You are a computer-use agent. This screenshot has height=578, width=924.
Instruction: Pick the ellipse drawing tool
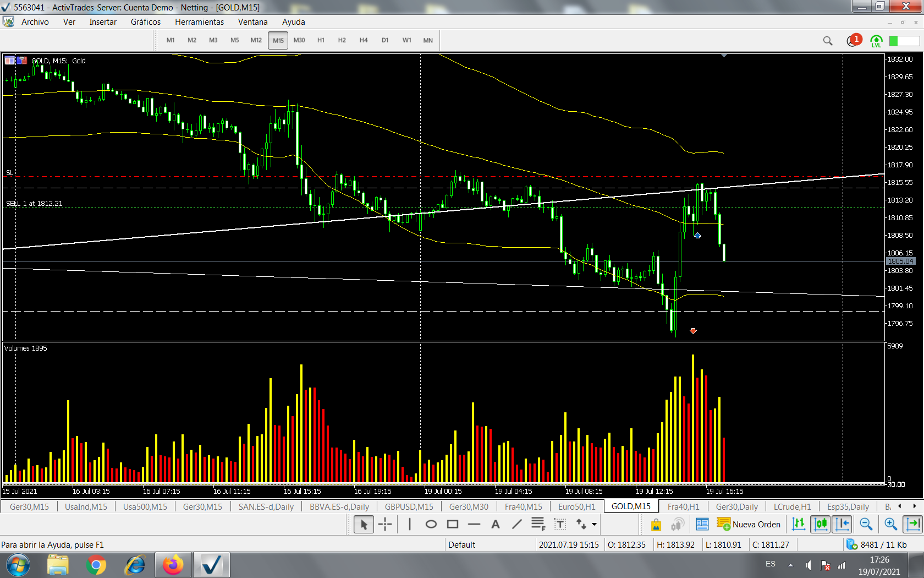pos(431,525)
